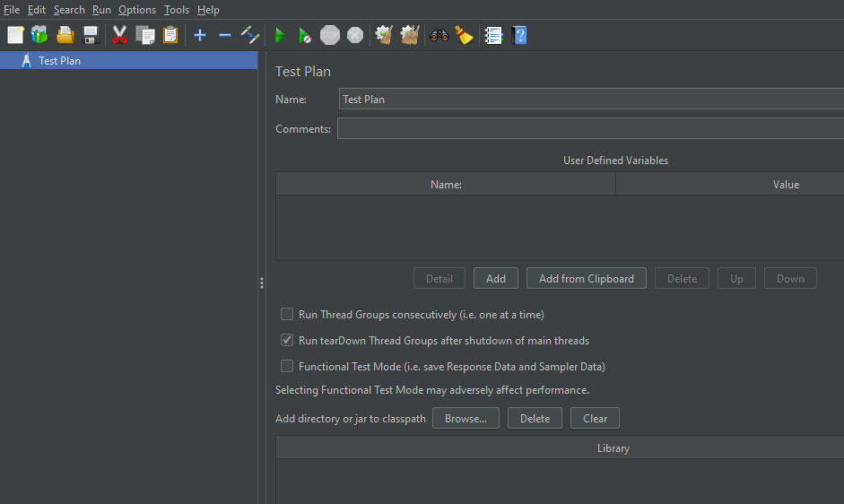Screen dimensions: 844x504
Task: Open the Edit menu
Action: point(37,10)
